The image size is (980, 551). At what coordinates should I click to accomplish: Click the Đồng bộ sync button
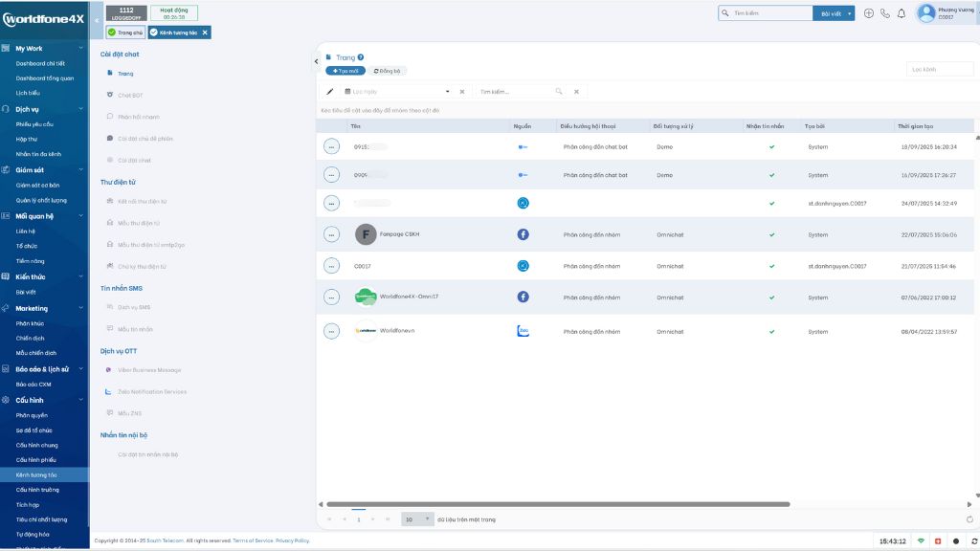coord(387,71)
